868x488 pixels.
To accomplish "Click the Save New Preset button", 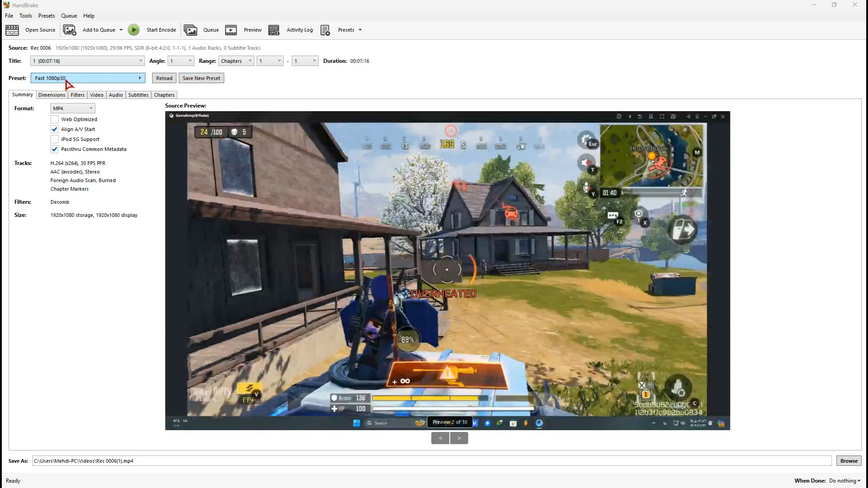I will [201, 78].
